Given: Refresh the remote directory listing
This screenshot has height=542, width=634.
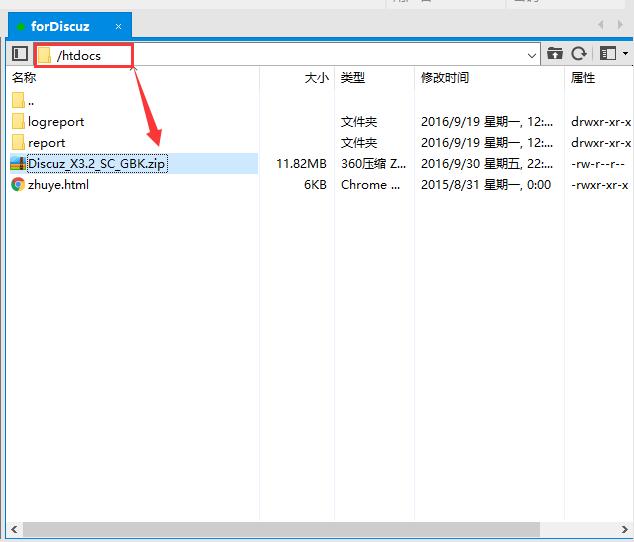Looking at the screenshot, I should point(578,54).
